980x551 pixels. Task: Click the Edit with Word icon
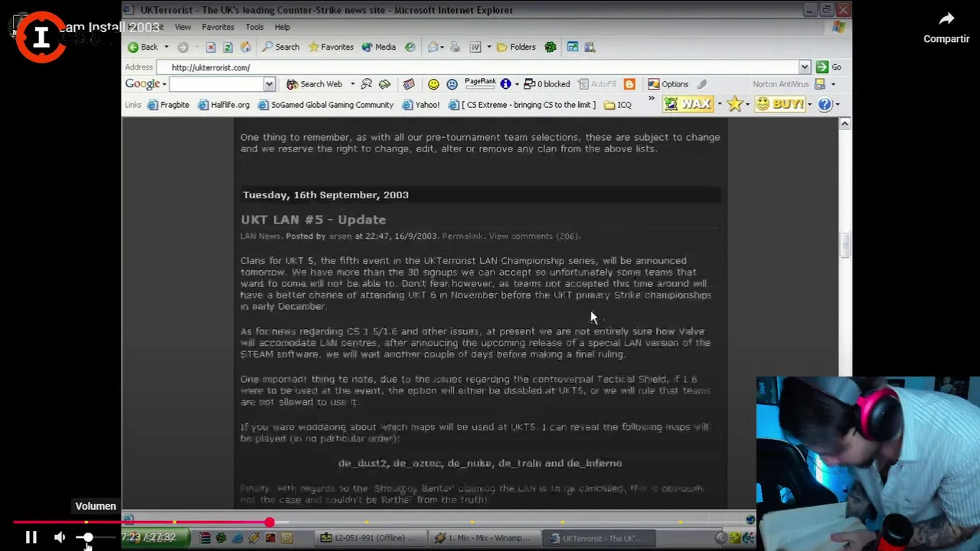475,47
